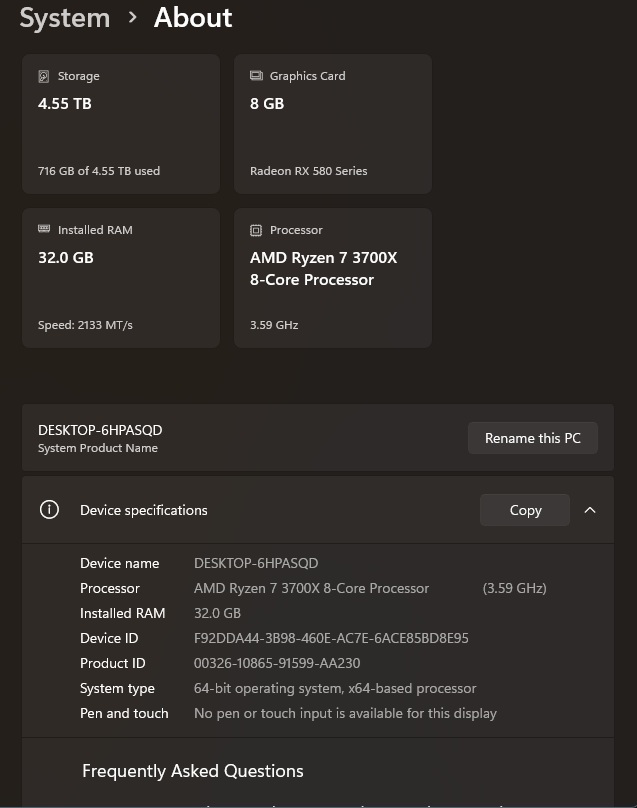Screen dimensions: 637x808
Task: Copy the device specifications
Action: point(525,510)
